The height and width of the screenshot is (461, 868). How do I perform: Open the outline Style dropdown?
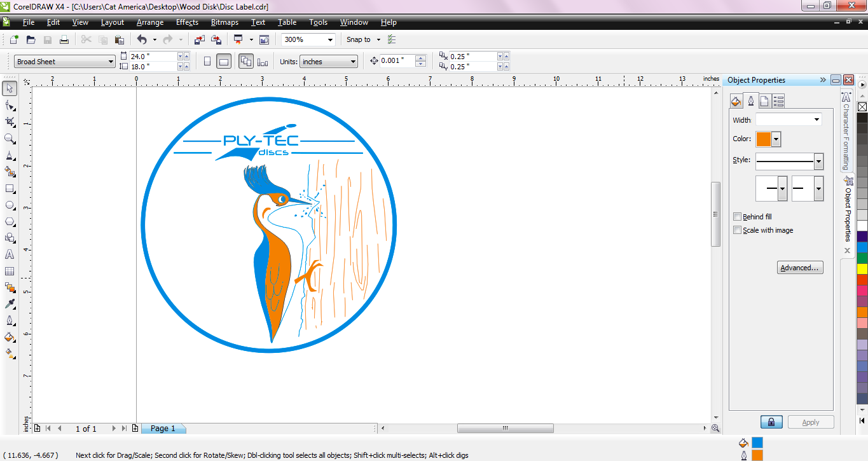click(819, 161)
